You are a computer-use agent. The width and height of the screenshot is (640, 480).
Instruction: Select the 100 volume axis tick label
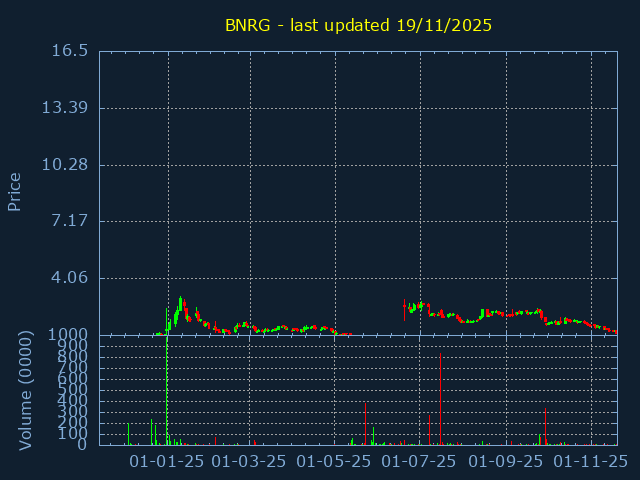75,433
